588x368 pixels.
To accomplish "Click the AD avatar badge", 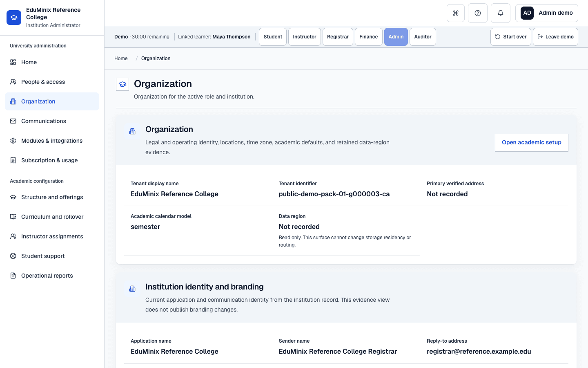I will 527,13.
